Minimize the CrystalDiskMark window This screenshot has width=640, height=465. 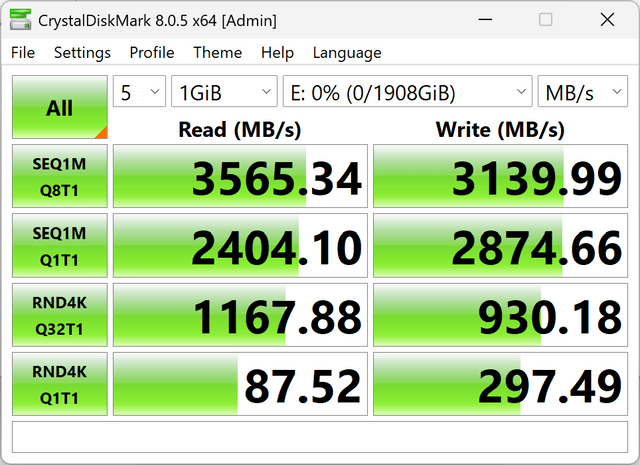click(x=485, y=19)
